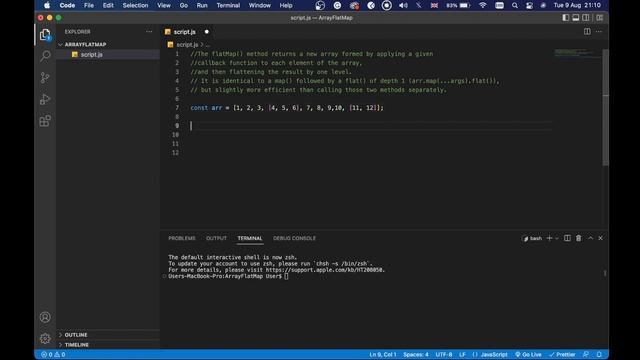Click the errors and warnings status indicator

pyautogui.click(x=53, y=354)
